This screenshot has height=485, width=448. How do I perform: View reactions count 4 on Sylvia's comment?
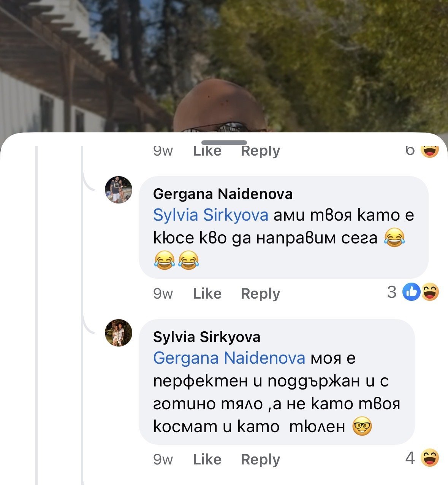(x=410, y=458)
